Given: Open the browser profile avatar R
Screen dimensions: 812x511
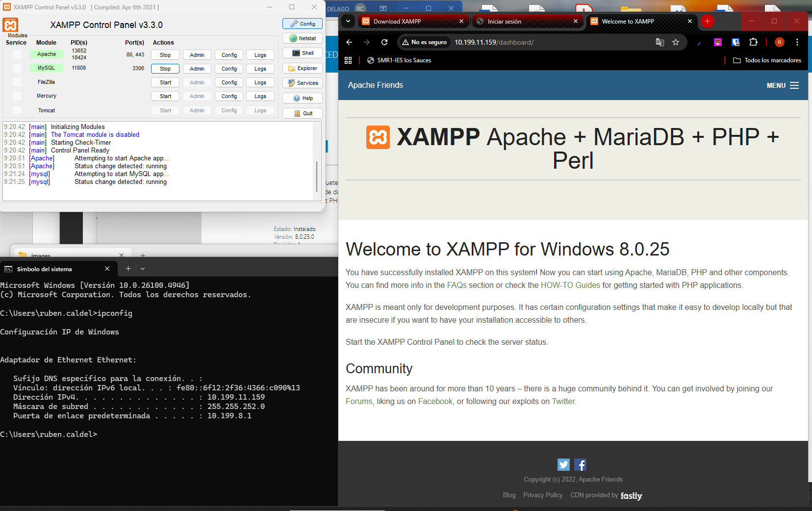Looking at the screenshot, I should click(780, 42).
